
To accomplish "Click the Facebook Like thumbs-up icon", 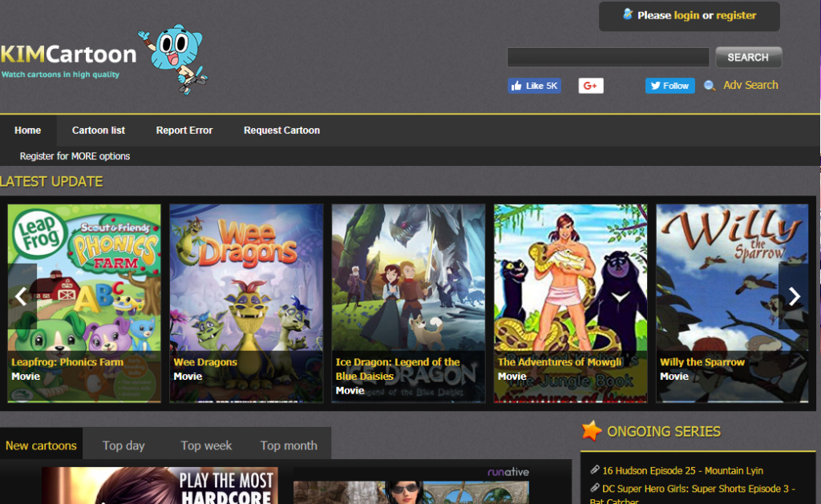I will 516,85.
